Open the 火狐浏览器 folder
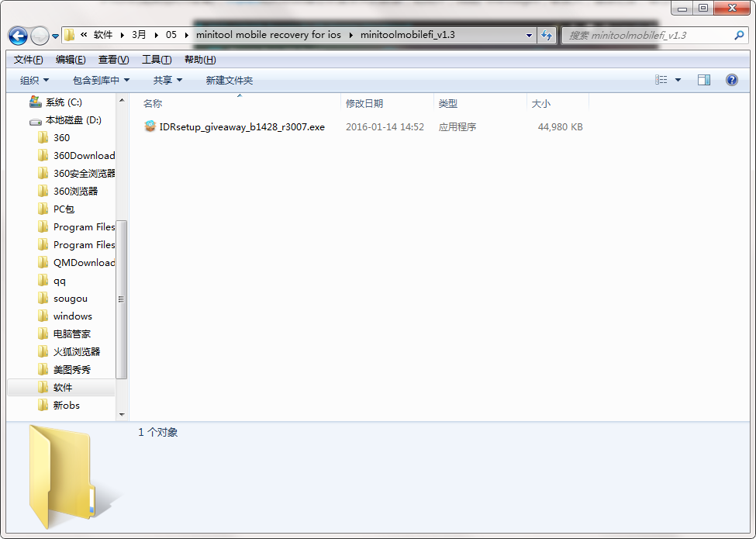 click(x=76, y=352)
